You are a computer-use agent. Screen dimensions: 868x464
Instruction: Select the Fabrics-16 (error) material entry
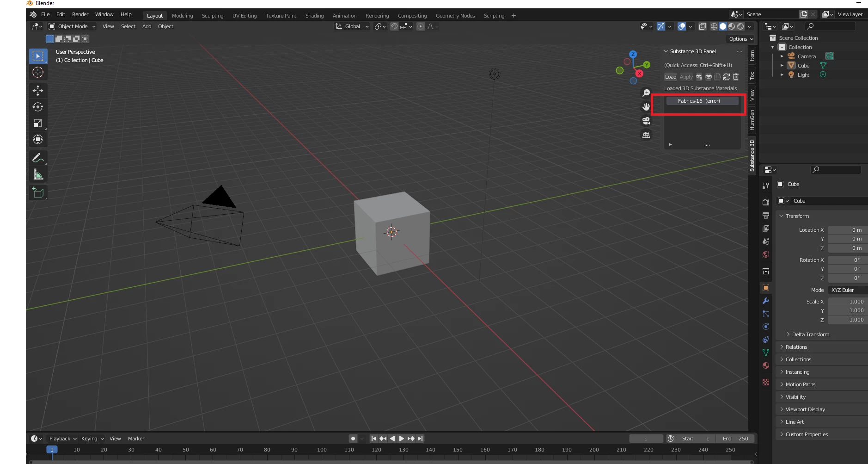(702, 101)
